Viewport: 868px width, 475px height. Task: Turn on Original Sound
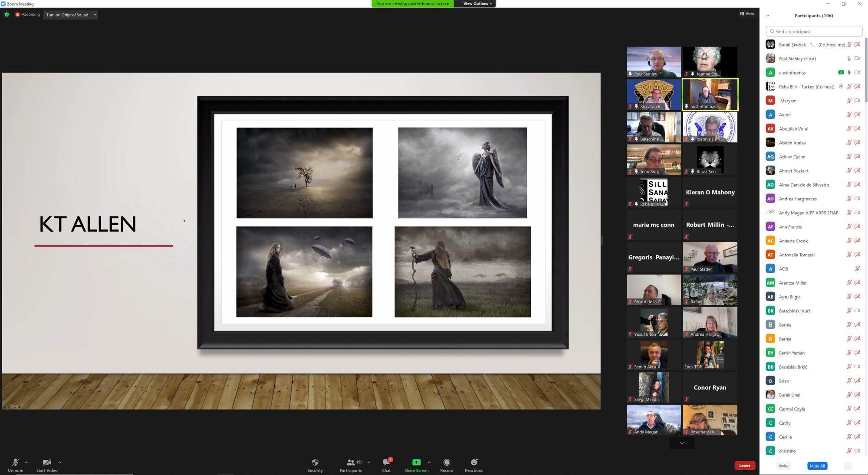(67, 15)
